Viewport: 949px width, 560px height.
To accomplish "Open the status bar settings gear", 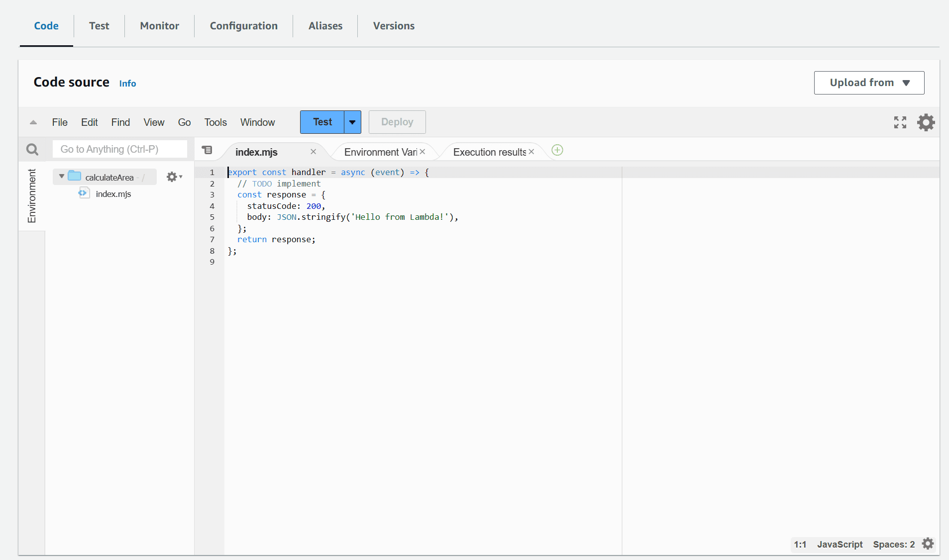I will [x=928, y=544].
